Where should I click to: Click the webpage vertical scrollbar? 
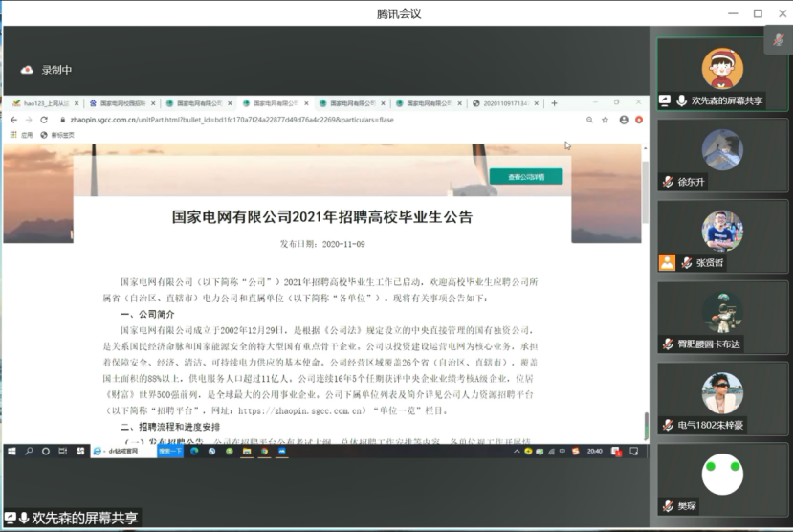pos(645,287)
